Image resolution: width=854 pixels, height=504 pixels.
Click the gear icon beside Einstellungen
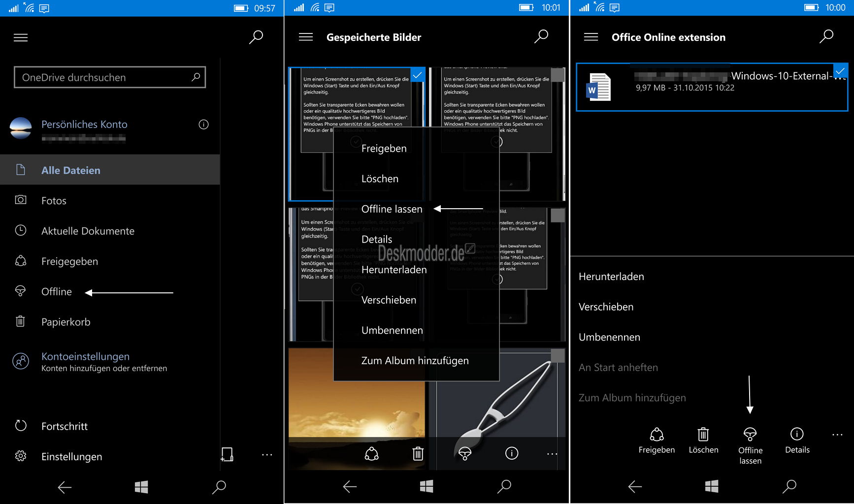pos(21,456)
